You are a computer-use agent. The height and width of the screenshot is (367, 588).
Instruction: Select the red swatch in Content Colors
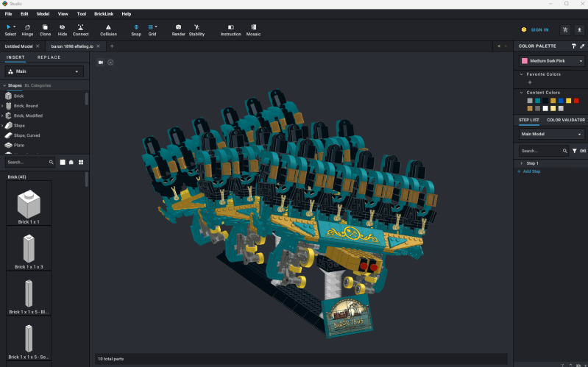pos(577,100)
